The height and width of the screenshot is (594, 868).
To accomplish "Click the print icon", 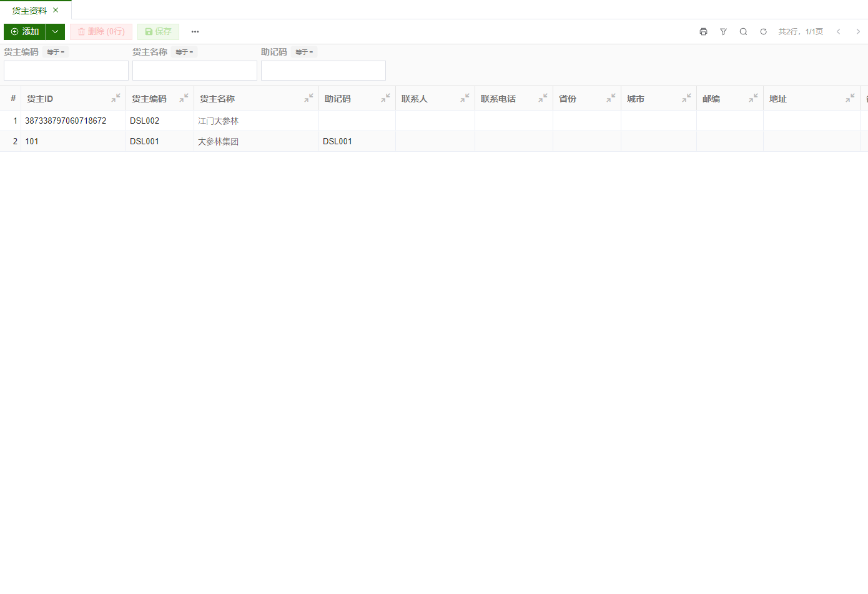I will pyautogui.click(x=703, y=32).
